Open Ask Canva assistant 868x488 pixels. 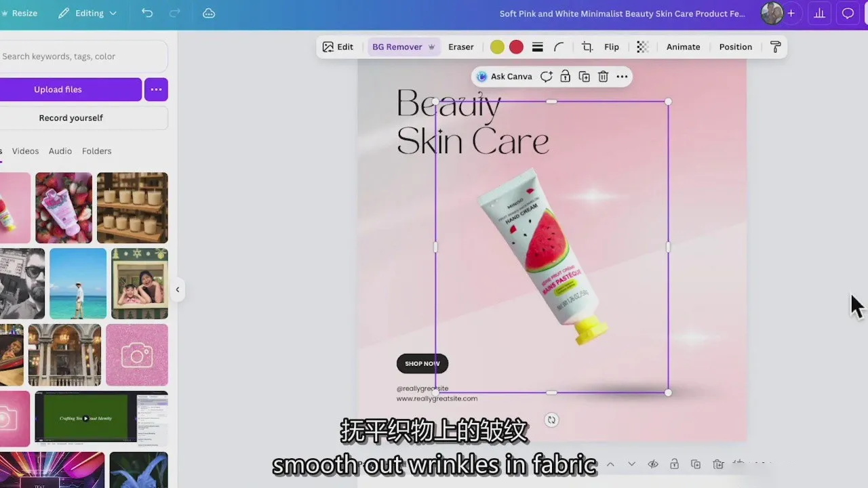pos(505,77)
